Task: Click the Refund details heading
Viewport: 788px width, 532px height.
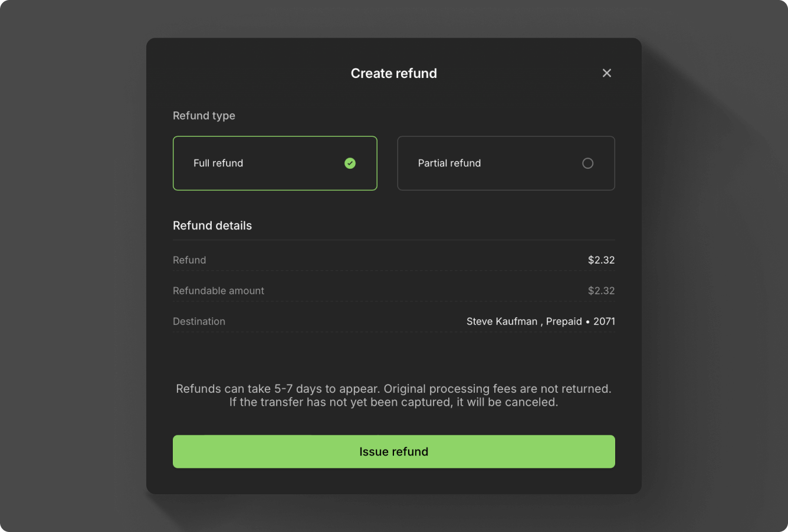Action: pos(212,226)
